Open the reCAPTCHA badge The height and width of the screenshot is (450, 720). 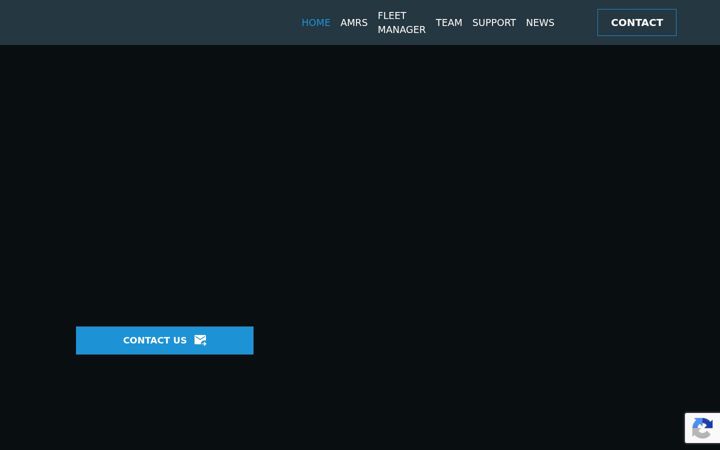702,428
